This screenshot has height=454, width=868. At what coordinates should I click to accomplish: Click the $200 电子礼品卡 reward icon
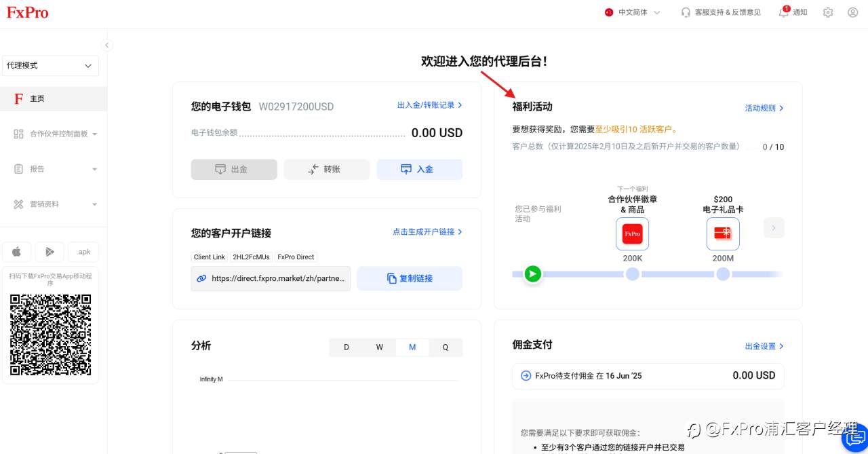tap(723, 234)
